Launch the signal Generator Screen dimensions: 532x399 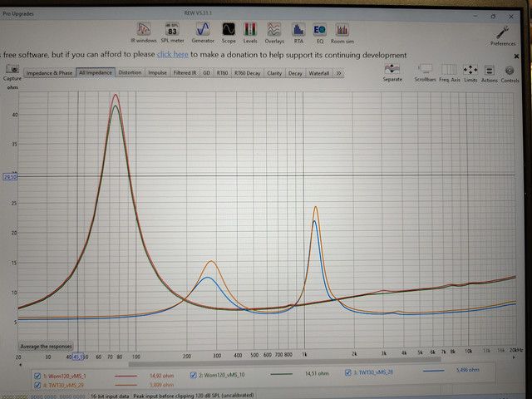click(x=203, y=32)
